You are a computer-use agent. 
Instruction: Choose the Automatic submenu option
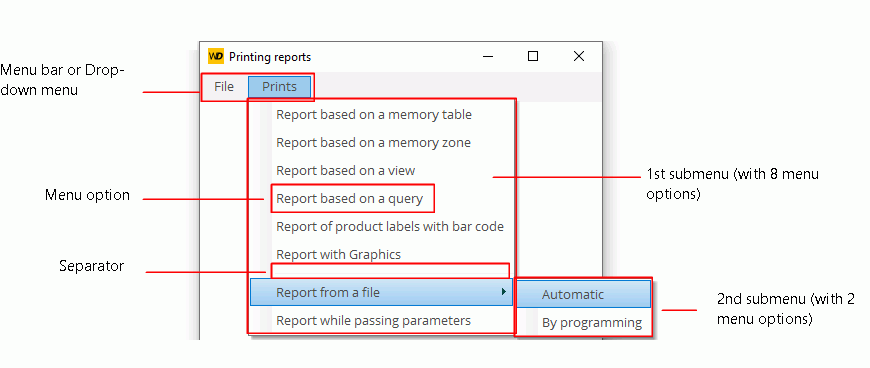pos(583,294)
